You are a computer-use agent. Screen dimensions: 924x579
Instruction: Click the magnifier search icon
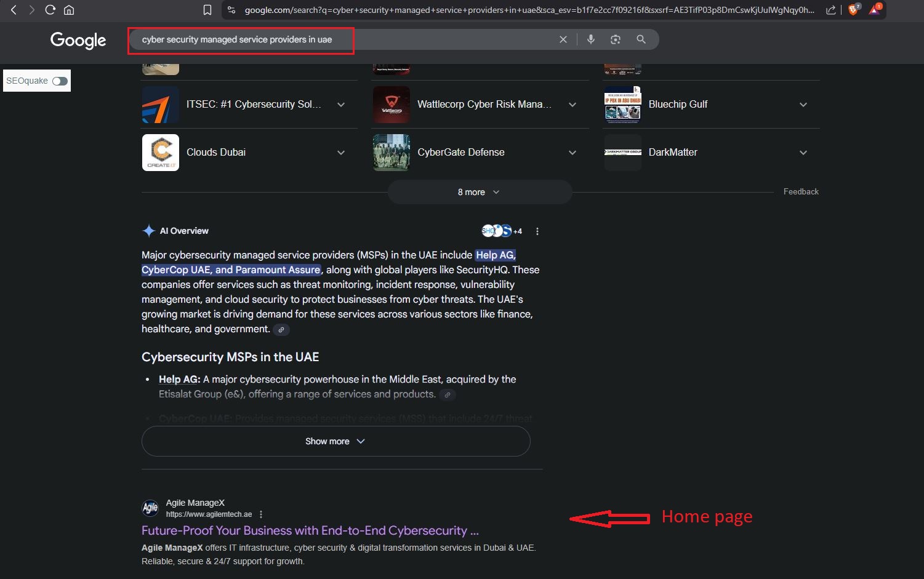tap(641, 39)
